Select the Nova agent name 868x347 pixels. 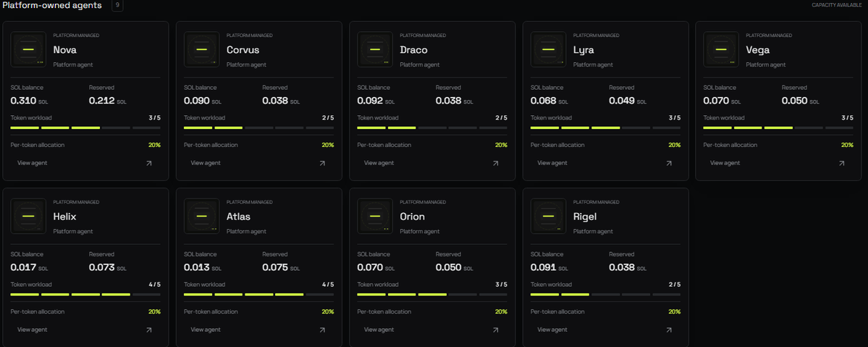[x=64, y=50]
